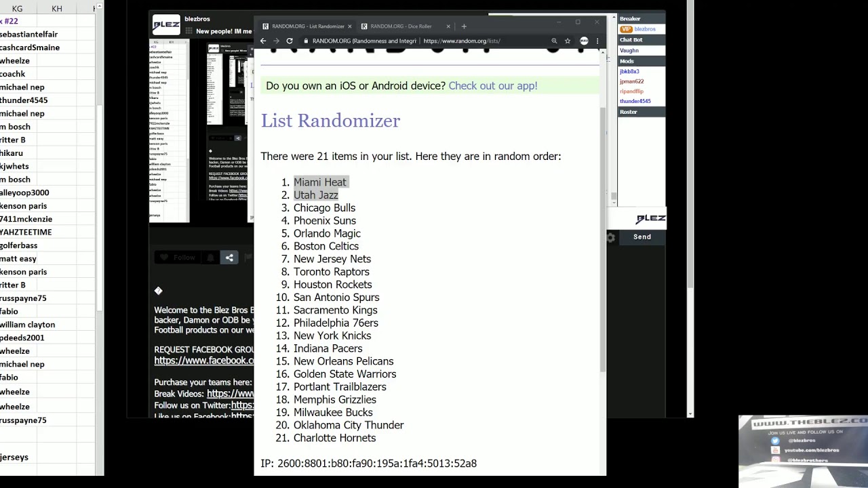Open the Twitter follow link
The image size is (868, 488).
pyautogui.click(x=243, y=405)
